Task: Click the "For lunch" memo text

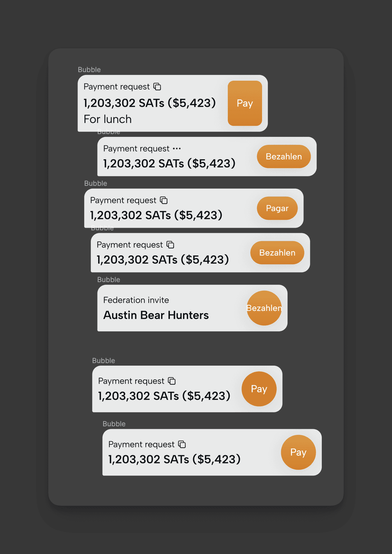Action: point(107,119)
